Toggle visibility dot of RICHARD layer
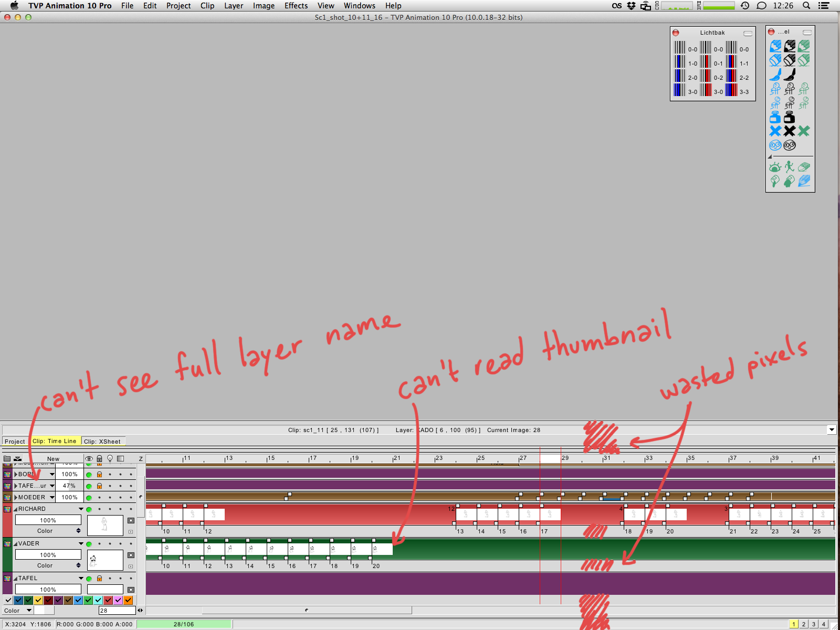 click(x=89, y=509)
